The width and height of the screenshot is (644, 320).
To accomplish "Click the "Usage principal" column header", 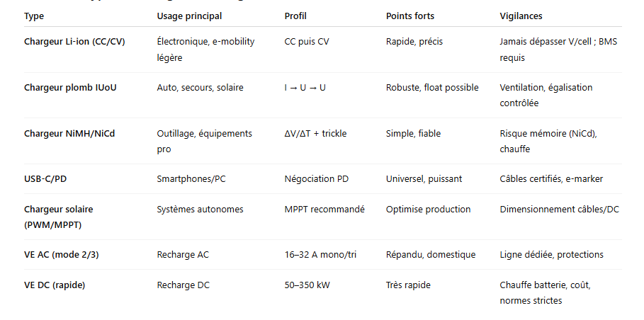I will [189, 16].
